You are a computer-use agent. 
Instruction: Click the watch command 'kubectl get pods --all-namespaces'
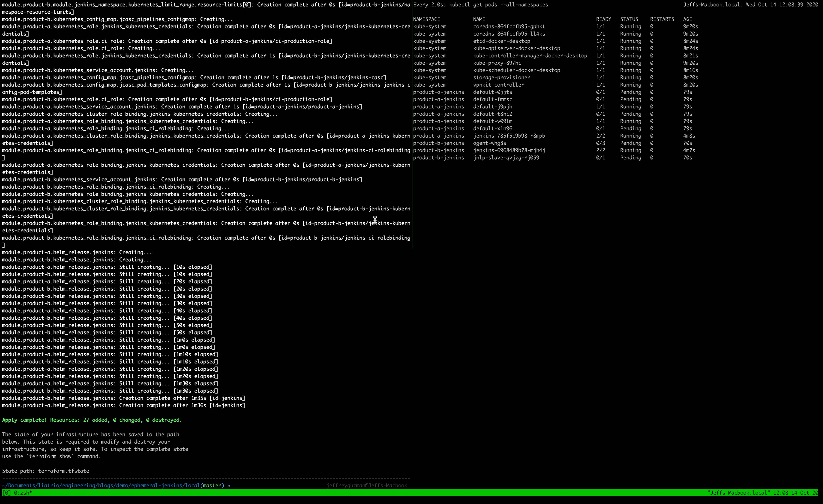click(498, 5)
